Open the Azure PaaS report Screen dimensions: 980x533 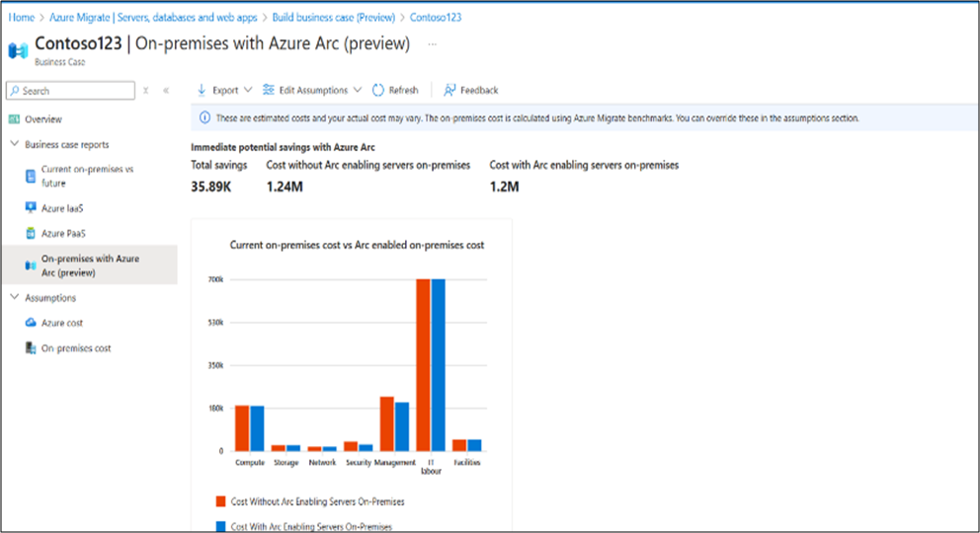tap(64, 233)
